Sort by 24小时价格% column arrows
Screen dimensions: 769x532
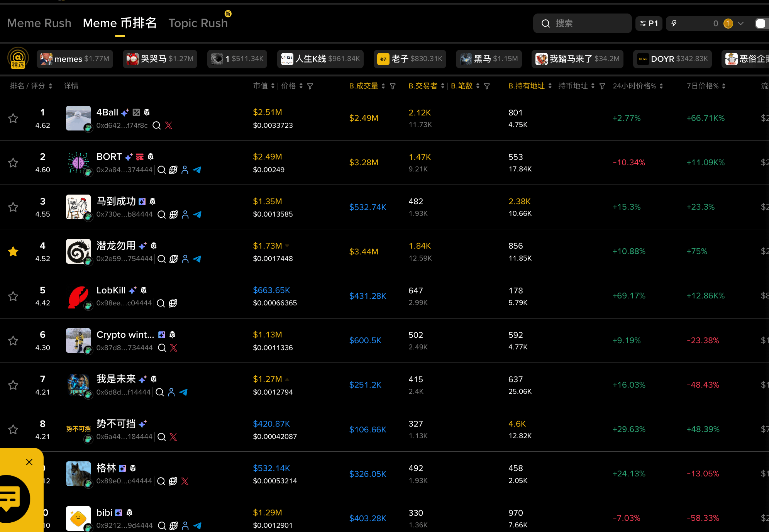tap(661, 86)
